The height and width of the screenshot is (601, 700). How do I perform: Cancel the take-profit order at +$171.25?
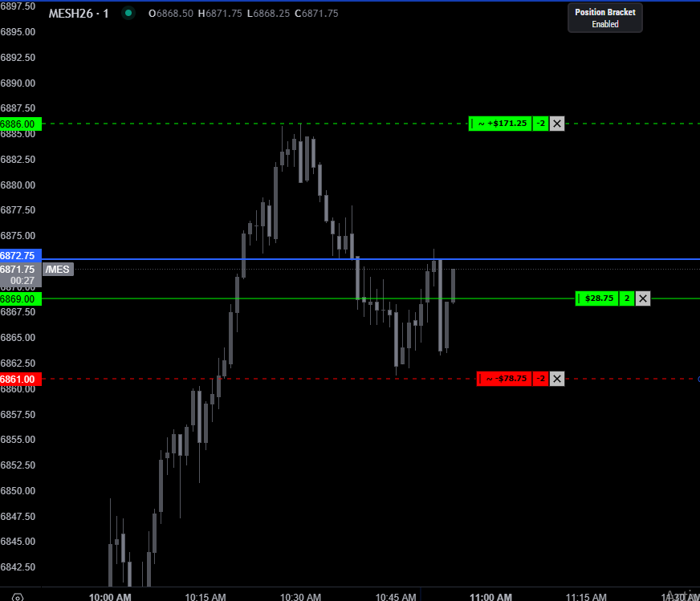556,124
